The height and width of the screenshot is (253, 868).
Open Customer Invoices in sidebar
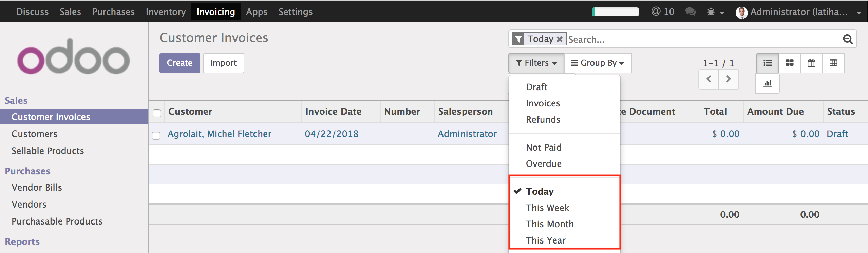pyautogui.click(x=74, y=117)
